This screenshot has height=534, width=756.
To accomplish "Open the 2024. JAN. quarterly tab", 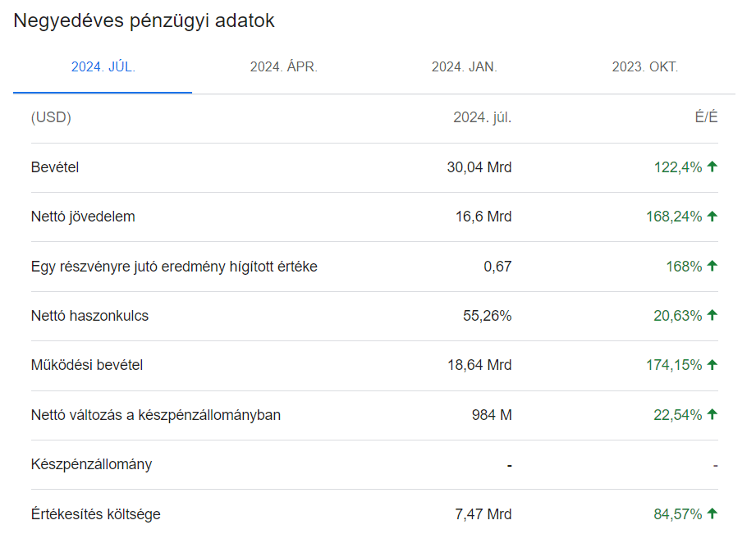I will point(464,67).
